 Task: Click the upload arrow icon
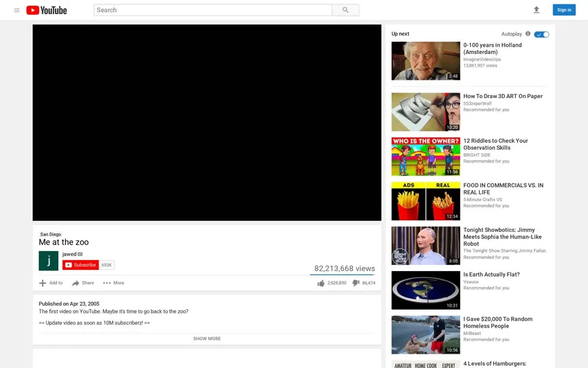click(x=537, y=10)
